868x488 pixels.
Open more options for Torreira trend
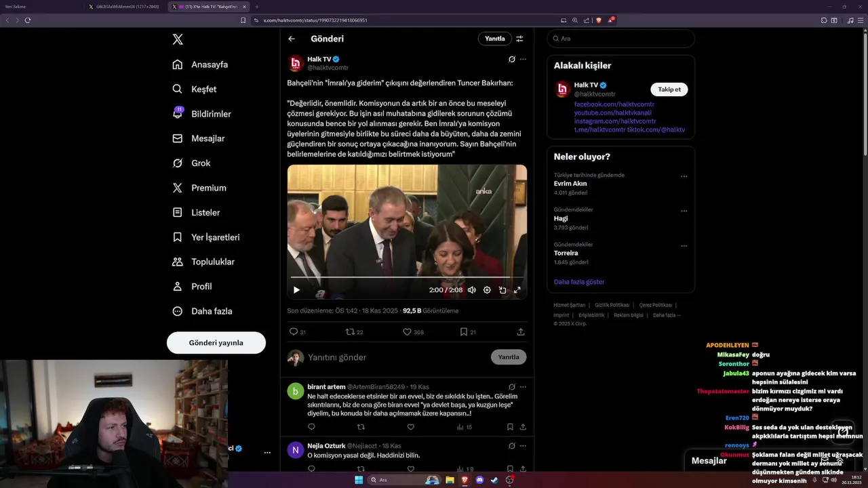[684, 245]
